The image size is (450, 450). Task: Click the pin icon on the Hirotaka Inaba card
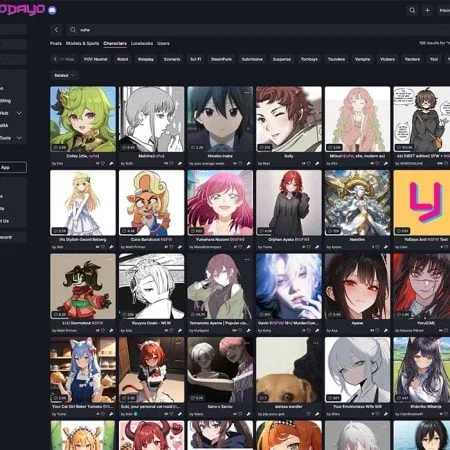[249, 164]
